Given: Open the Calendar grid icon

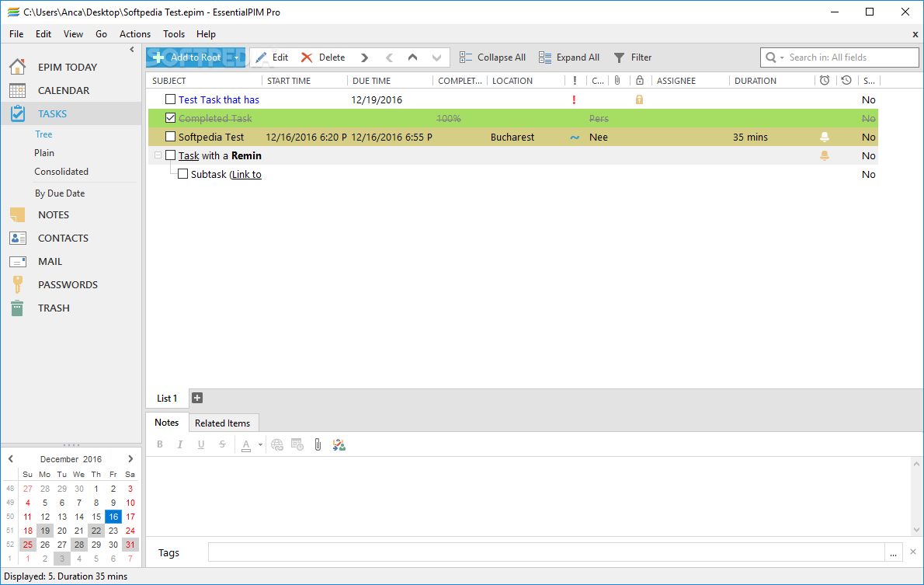Looking at the screenshot, I should pyautogui.click(x=18, y=90).
